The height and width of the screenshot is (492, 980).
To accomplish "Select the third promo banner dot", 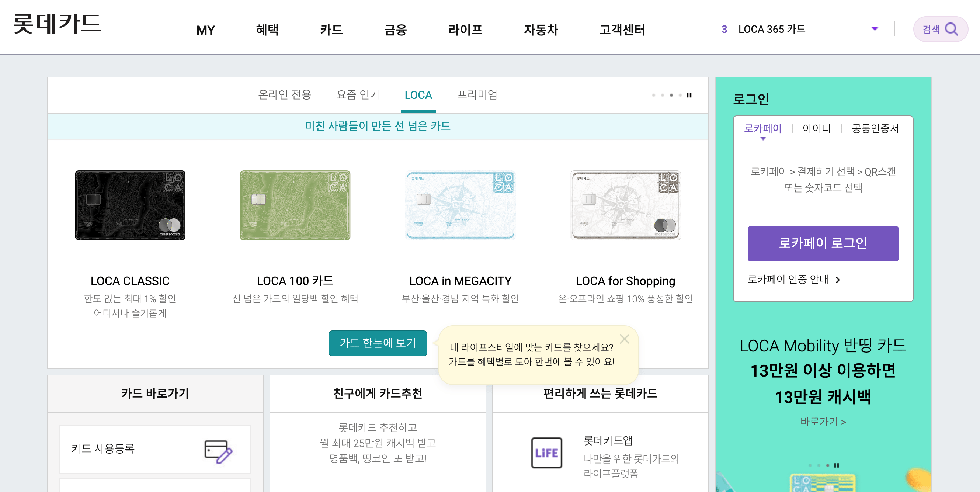I will pos(828,465).
